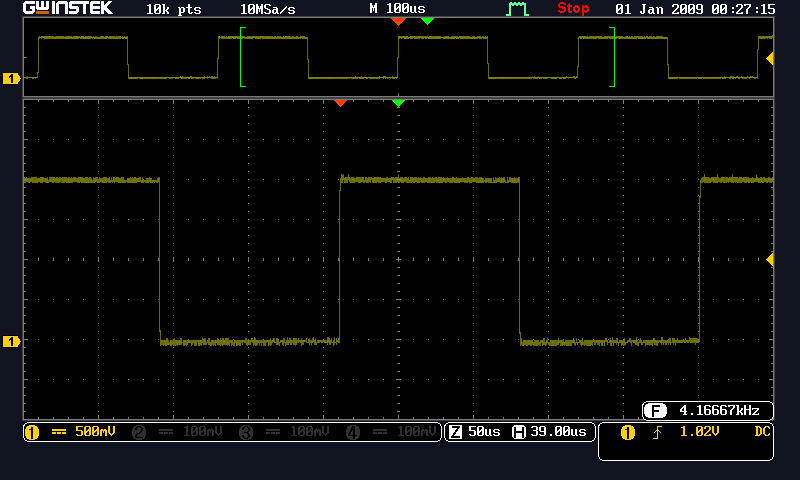This screenshot has width=800, height=480.
Task: Click the F frequency counter icon
Action: [655, 411]
